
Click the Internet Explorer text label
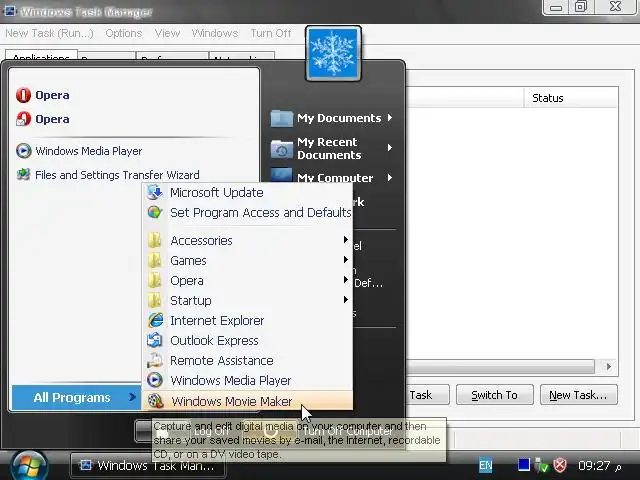click(217, 320)
